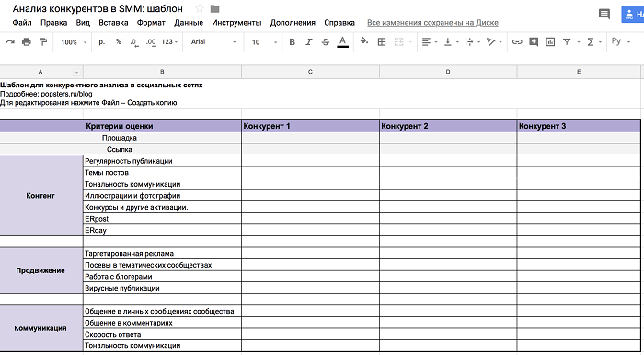Star the document with the star icon

pyautogui.click(x=200, y=8)
